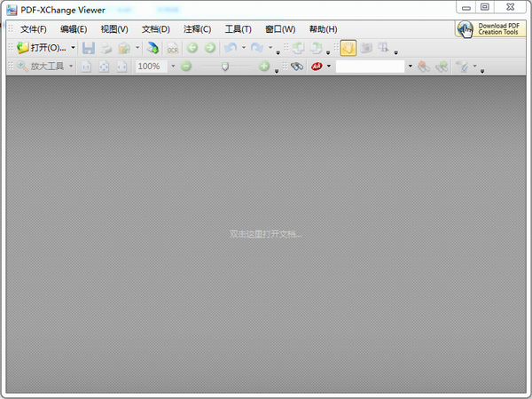Click the window restore button
532x399 pixels.
pos(485,7)
